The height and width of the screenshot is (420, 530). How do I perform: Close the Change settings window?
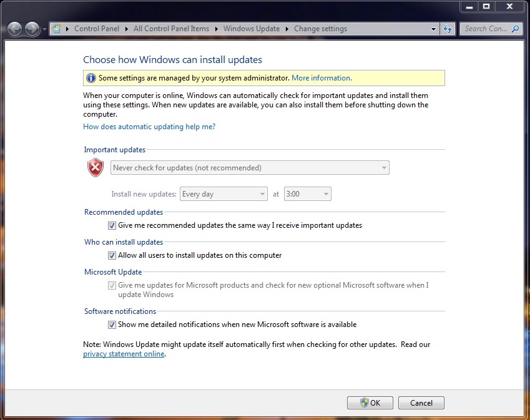(510, 7)
